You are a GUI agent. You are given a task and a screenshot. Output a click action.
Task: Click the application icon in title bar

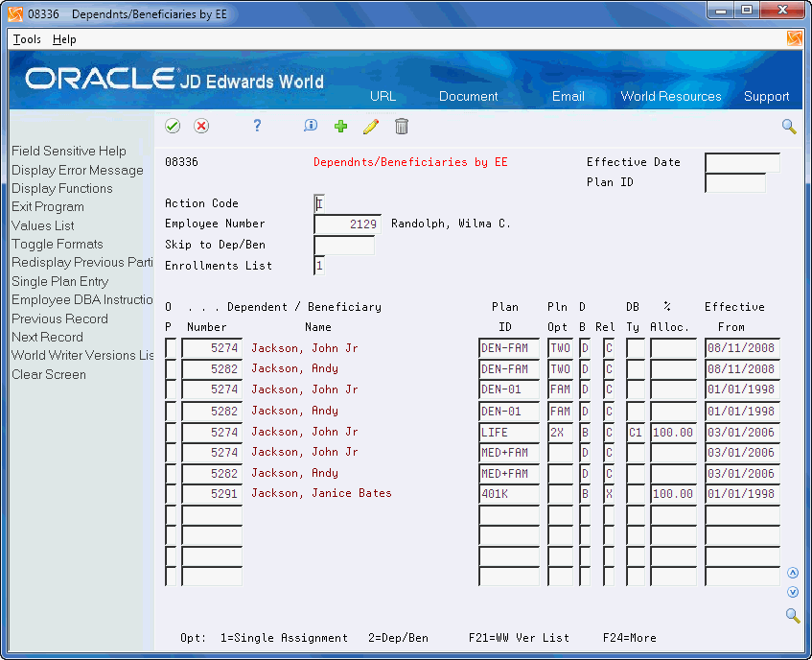pyautogui.click(x=15, y=14)
